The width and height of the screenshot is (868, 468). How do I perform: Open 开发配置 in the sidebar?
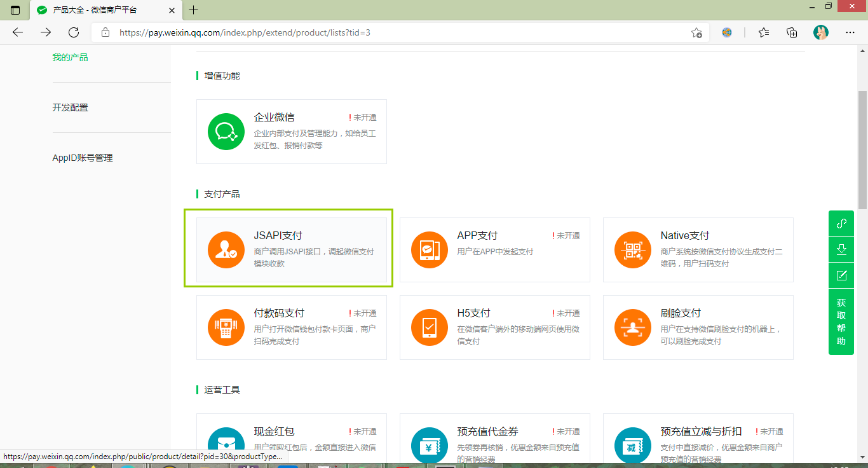click(x=70, y=107)
